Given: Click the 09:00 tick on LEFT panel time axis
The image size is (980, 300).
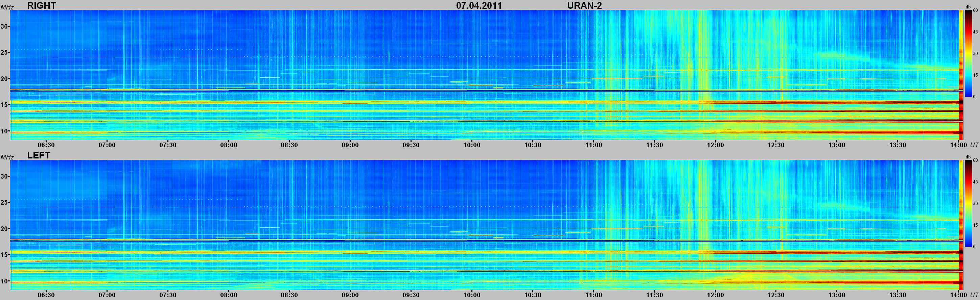Looking at the screenshot, I should pos(350,295).
